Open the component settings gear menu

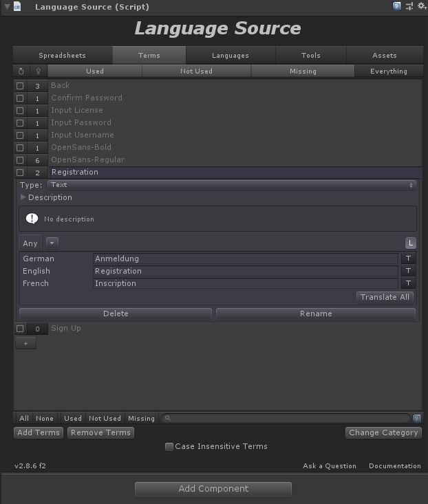pyautogui.click(x=420, y=6)
